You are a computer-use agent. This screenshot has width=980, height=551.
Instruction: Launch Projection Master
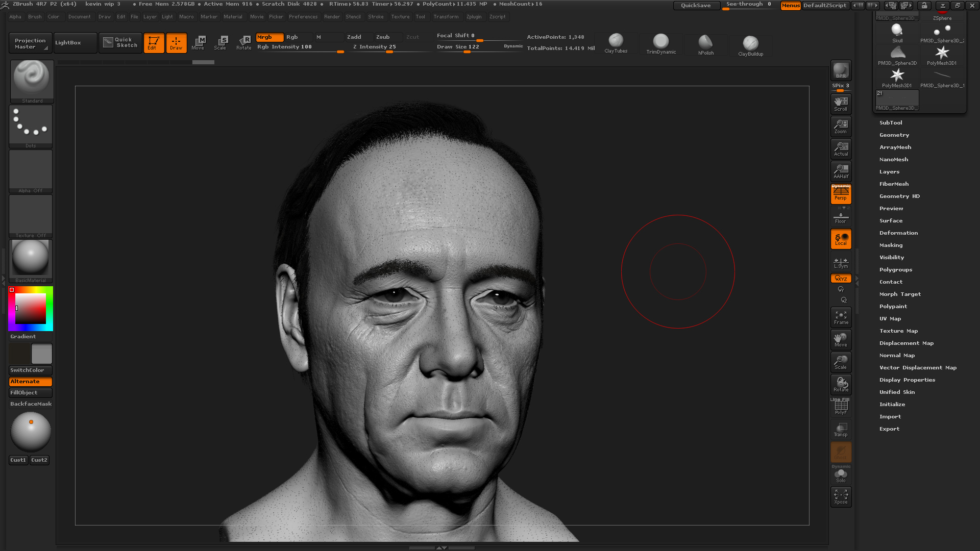tap(30, 42)
